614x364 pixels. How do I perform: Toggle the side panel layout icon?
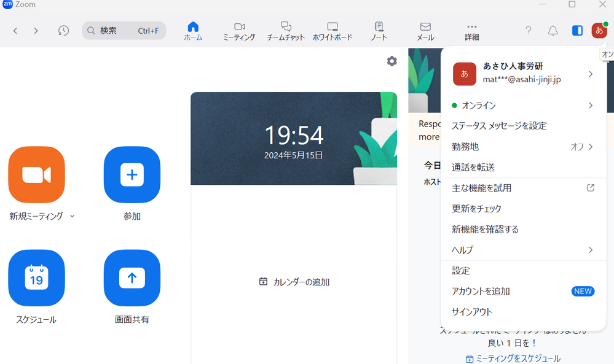click(x=577, y=31)
